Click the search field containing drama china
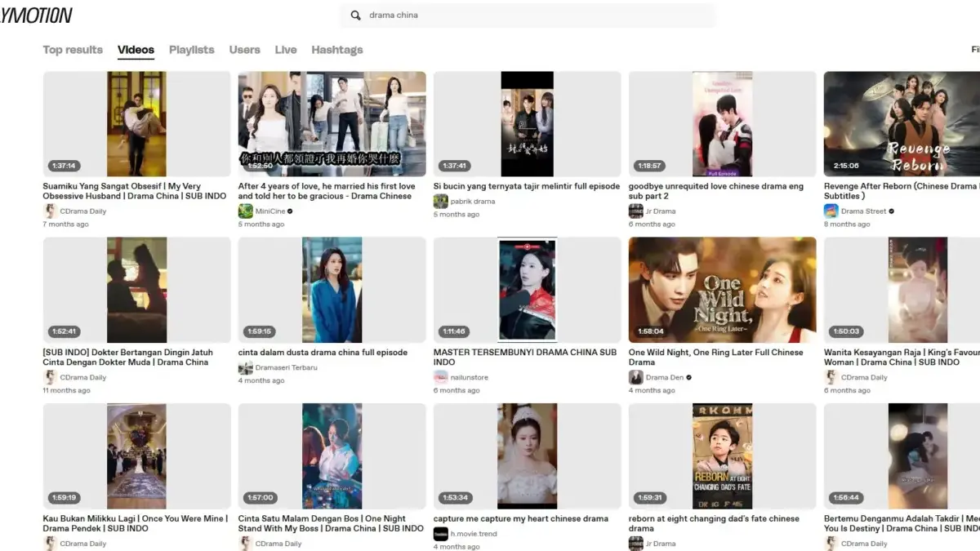Image resolution: width=980 pixels, height=551 pixels. click(528, 16)
